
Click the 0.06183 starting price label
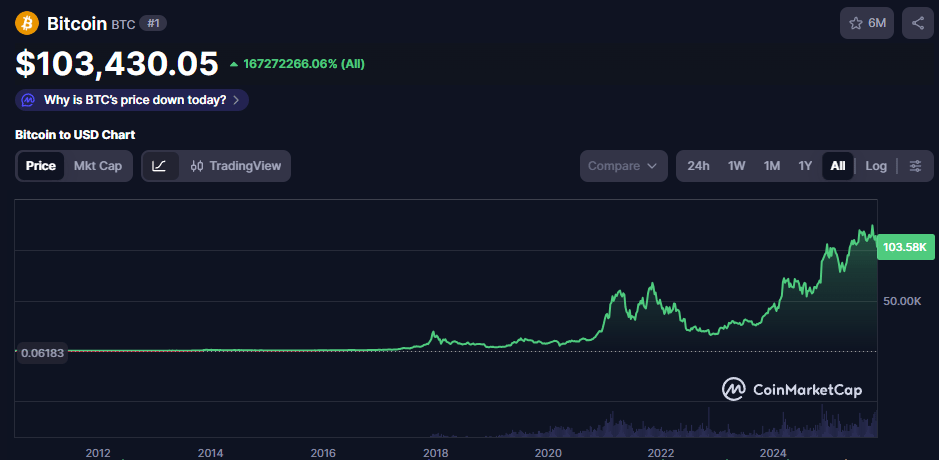42,353
